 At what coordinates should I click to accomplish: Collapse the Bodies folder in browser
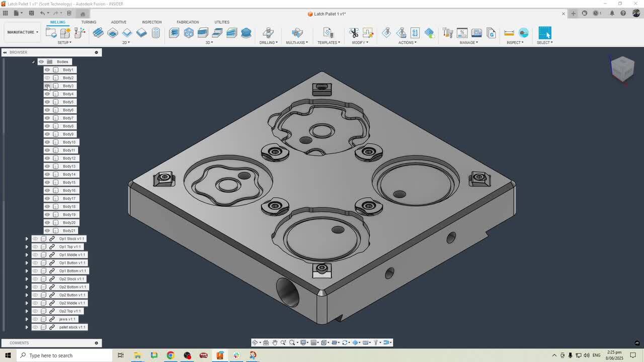click(x=33, y=62)
